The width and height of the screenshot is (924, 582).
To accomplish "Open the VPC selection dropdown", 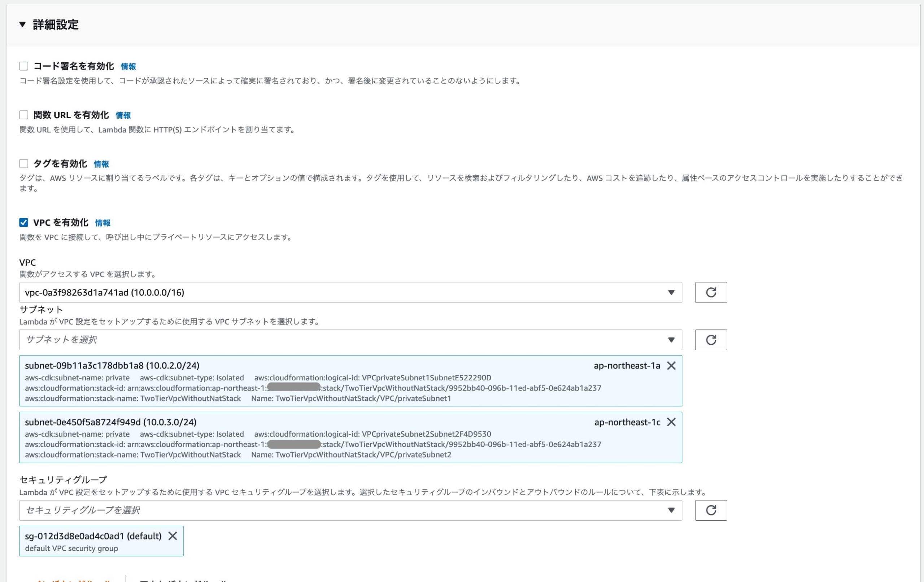I will [671, 292].
